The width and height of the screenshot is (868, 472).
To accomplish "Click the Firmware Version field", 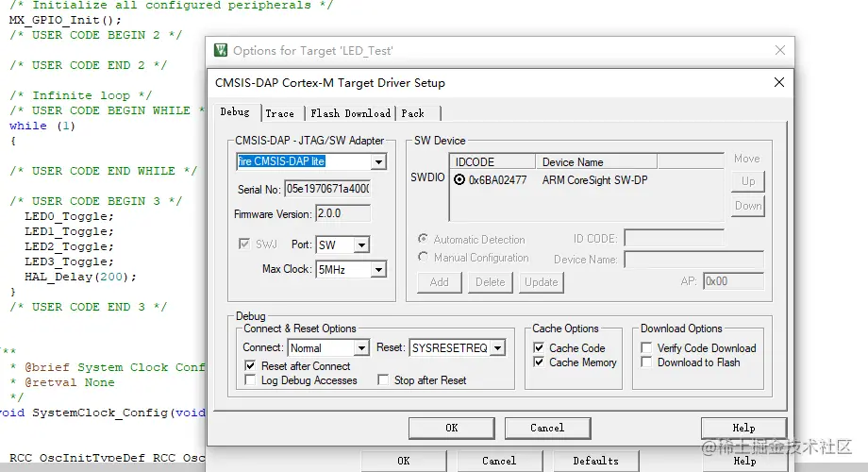I will click(342, 213).
